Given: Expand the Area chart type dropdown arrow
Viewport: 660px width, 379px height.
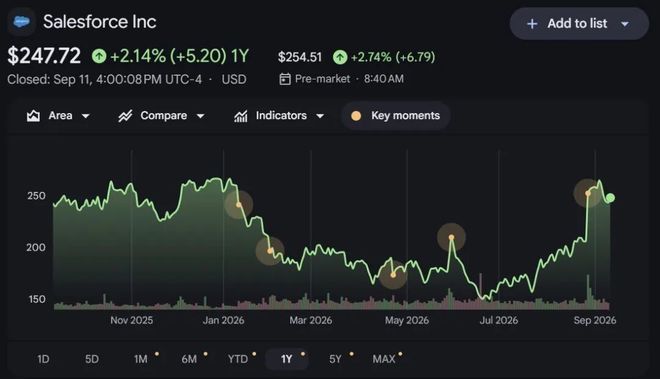Looking at the screenshot, I should [x=85, y=116].
